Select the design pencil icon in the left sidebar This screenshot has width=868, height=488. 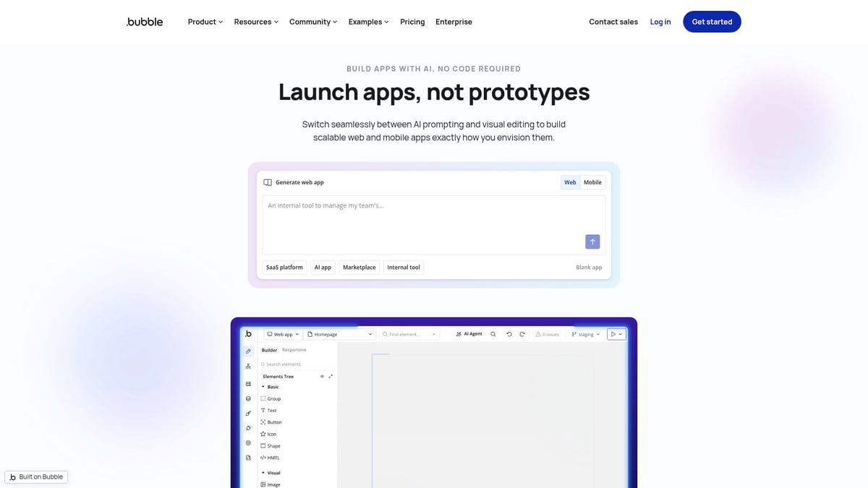point(248,351)
